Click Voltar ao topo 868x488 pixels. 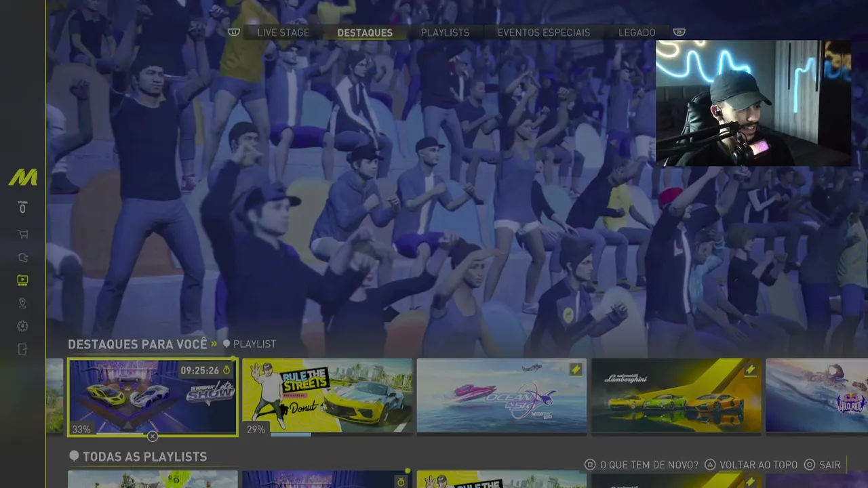(759, 465)
